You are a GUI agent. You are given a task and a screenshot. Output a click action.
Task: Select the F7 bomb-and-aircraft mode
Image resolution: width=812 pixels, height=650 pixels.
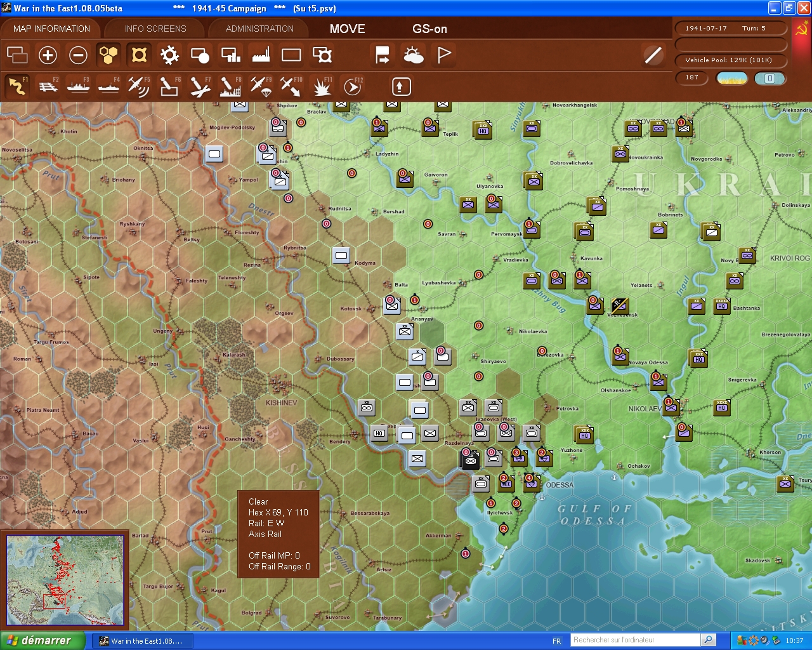(x=200, y=86)
